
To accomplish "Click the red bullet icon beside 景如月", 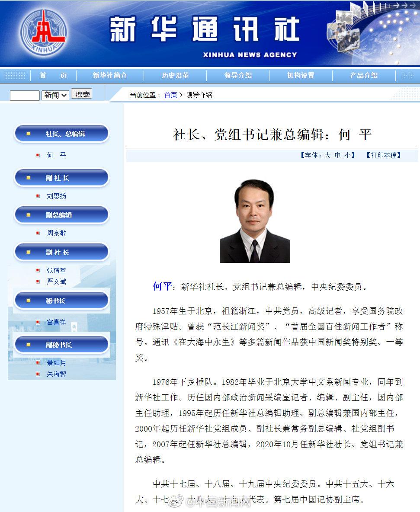I will click(38, 363).
